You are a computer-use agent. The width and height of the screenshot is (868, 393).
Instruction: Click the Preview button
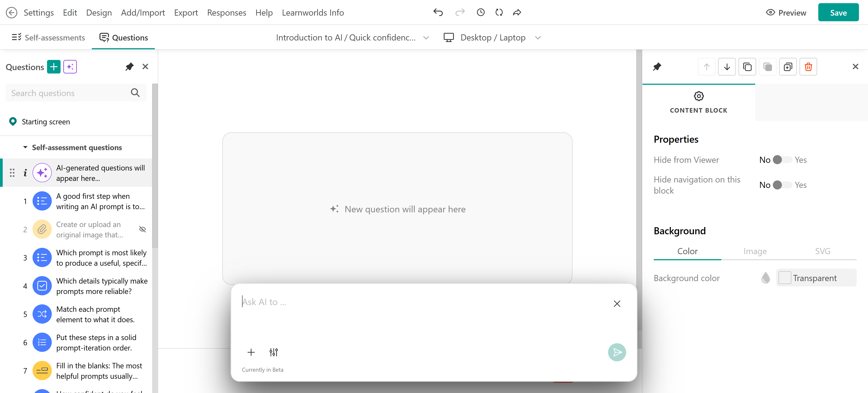coord(786,12)
